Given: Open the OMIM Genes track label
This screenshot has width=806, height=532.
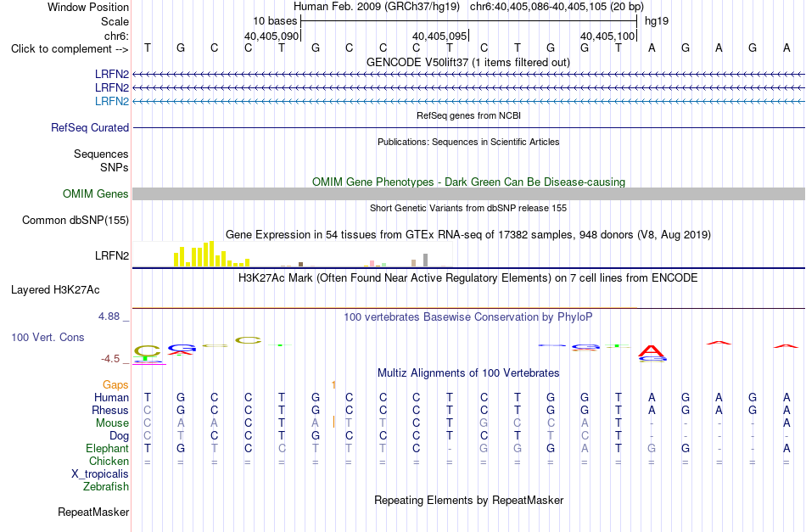Looking at the screenshot, I should 96,193.
